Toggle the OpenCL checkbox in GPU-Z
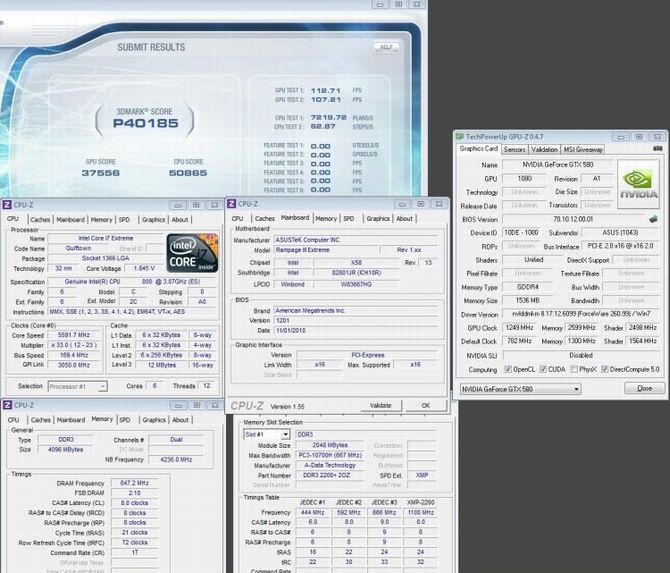 508,369
